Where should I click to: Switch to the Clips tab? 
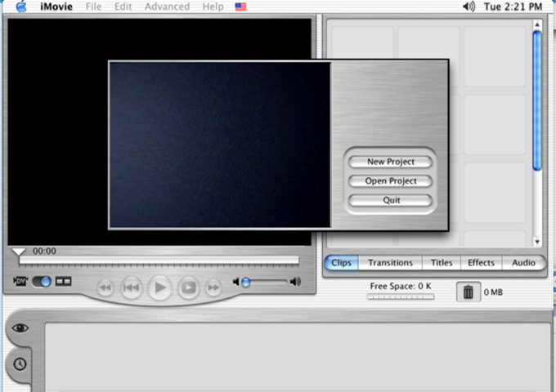[x=341, y=263]
